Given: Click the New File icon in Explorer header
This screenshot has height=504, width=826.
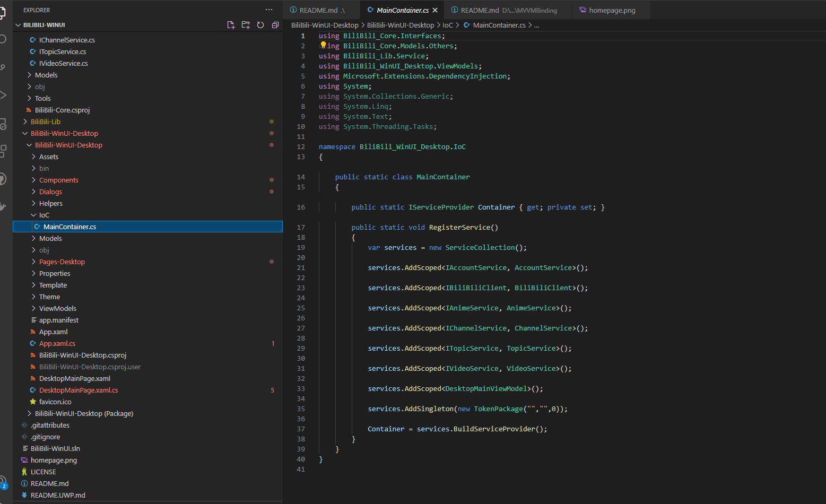Looking at the screenshot, I should coord(231,25).
